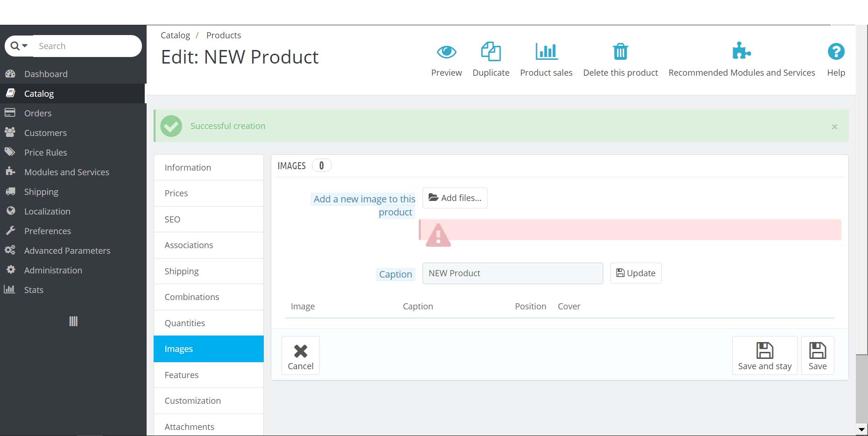This screenshot has height=436, width=868.
Task: Switch to the Customization tab
Action: [x=209, y=400]
